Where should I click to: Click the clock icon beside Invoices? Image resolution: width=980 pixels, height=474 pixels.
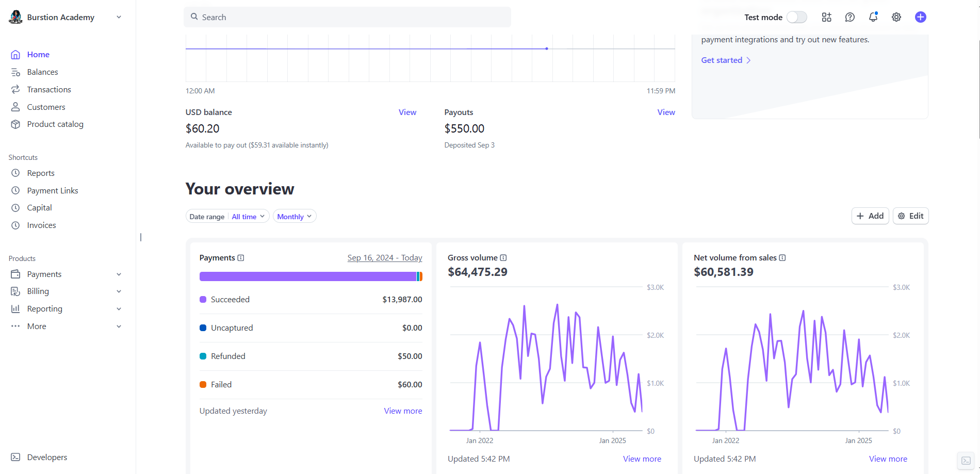point(15,225)
